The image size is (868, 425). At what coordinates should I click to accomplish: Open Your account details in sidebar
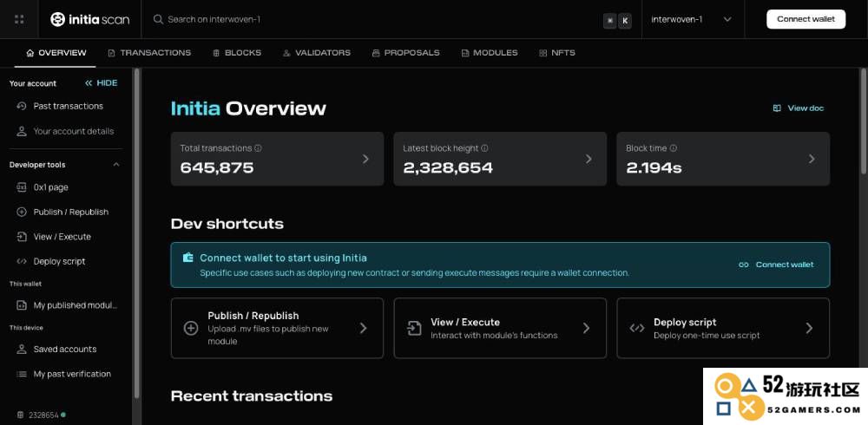(x=65, y=132)
